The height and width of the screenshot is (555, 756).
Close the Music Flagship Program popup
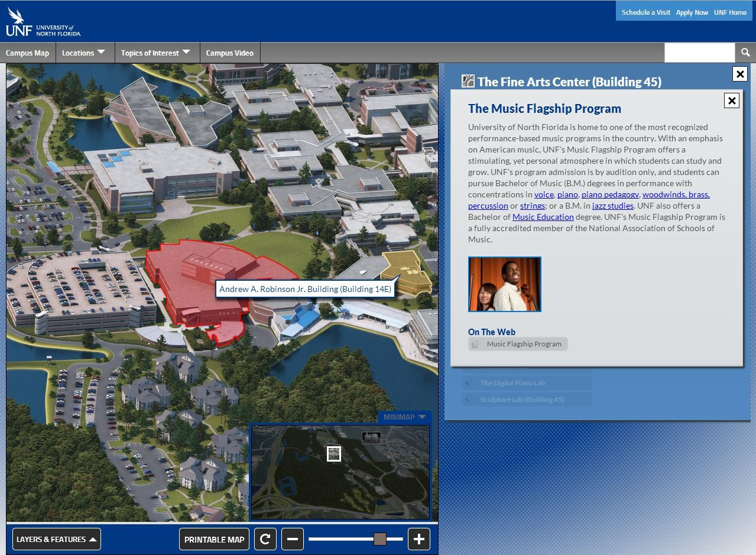point(732,100)
